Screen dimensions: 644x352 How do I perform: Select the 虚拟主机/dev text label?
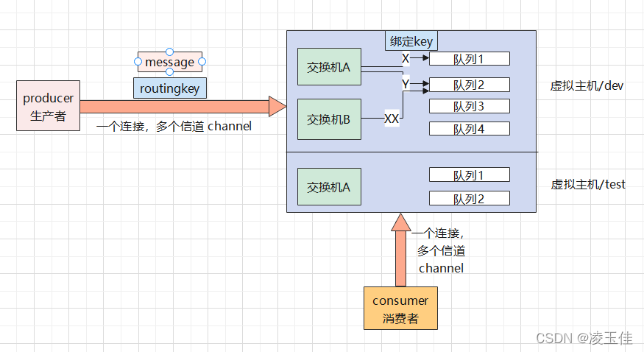point(587,85)
